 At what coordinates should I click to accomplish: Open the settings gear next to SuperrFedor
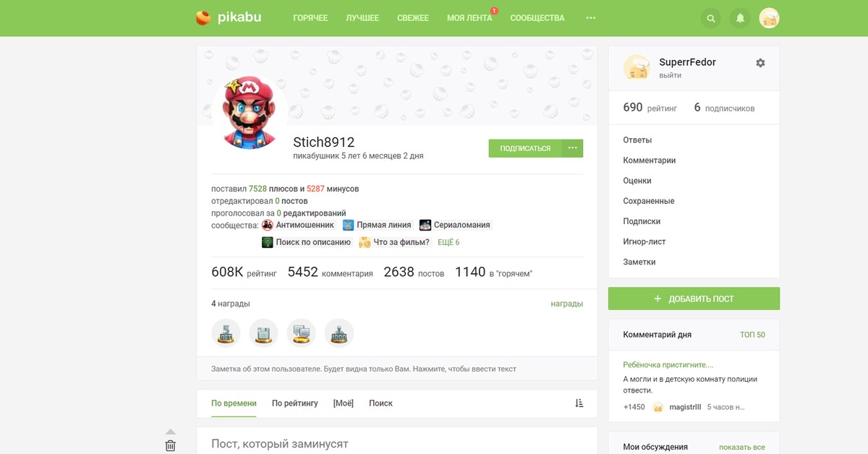(760, 63)
